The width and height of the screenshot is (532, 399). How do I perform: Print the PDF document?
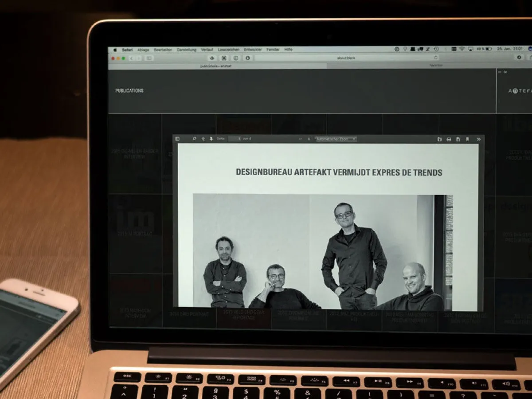449,139
